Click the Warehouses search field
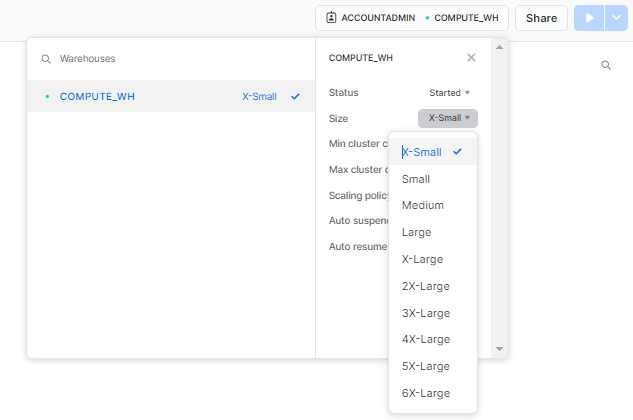This screenshot has width=633, height=420. tap(170, 60)
